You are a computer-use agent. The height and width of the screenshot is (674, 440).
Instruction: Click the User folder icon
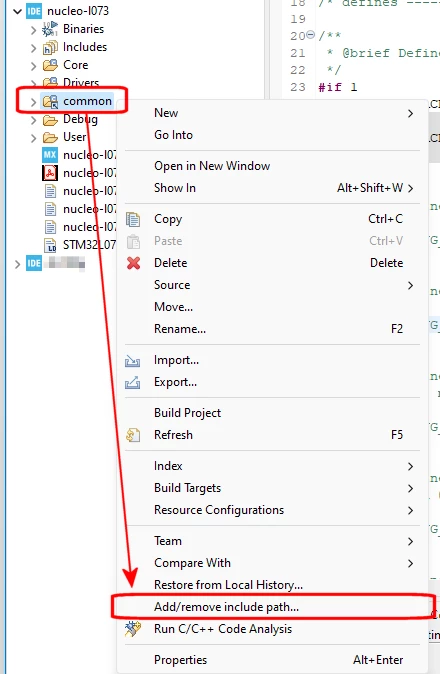coord(50,138)
